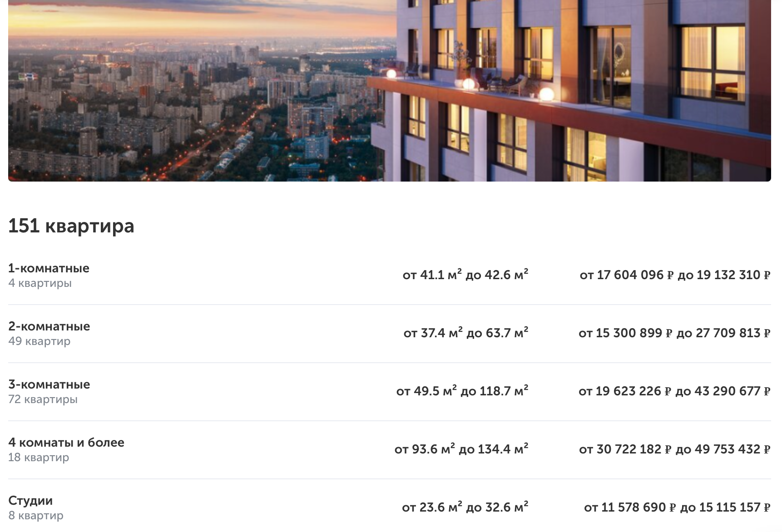
Task: Click the "72 квартиры" count text
Action: 43,399
